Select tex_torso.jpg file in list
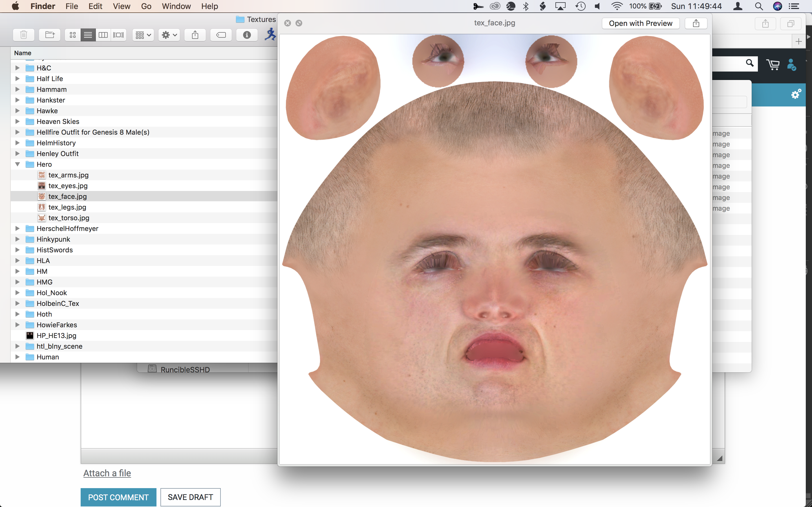812x507 pixels. (69, 218)
